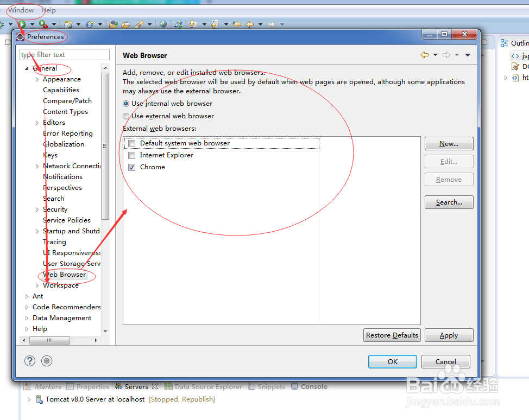Click the Cancel button
Screen dimensions: 529x420
(446, 362)
